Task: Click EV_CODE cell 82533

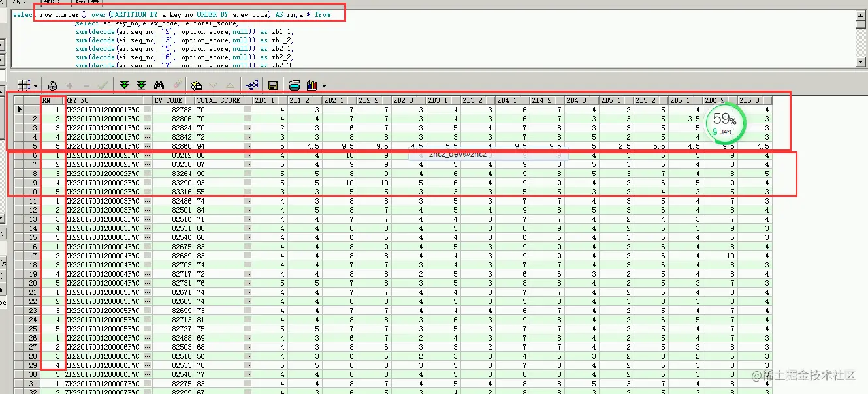Action: 173,365
